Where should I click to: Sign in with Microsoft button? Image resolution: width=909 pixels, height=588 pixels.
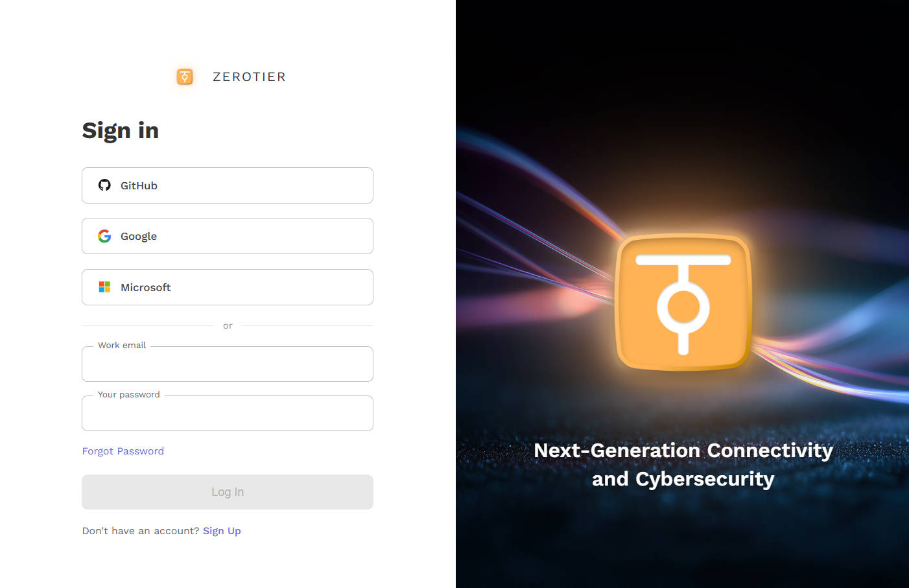(228, 287)
